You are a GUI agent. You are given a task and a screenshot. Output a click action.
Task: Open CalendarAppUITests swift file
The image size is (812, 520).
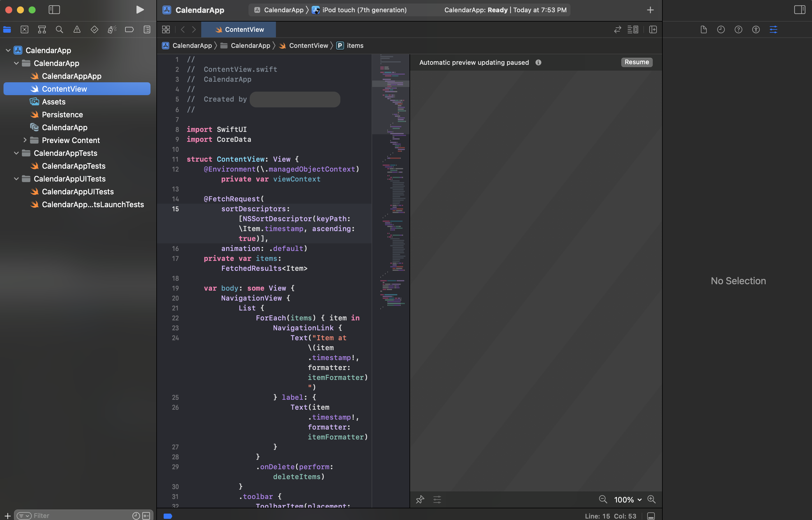(78, 191)
